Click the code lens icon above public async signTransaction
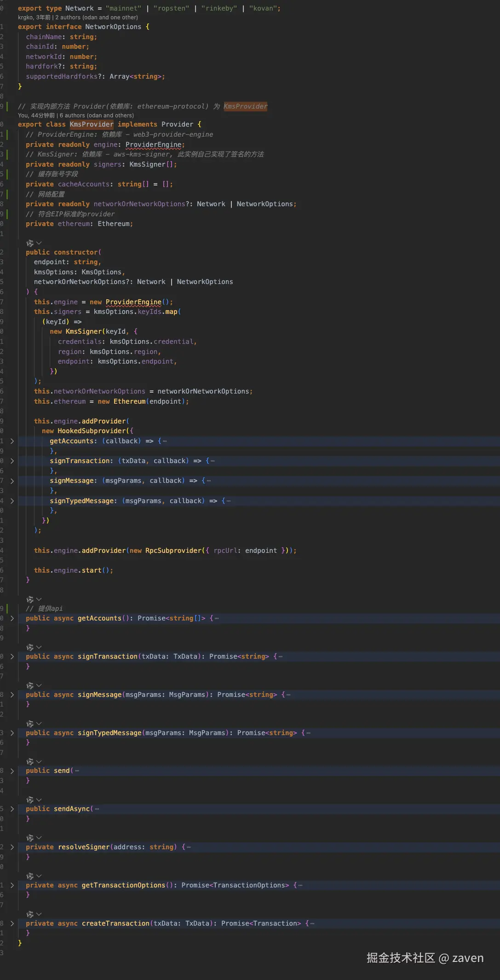500x980 pixels. pos(30,647)
